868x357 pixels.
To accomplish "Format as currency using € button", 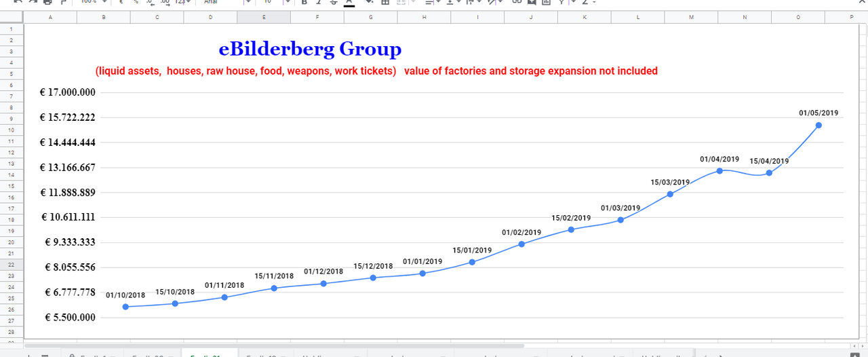I will 121,2.
